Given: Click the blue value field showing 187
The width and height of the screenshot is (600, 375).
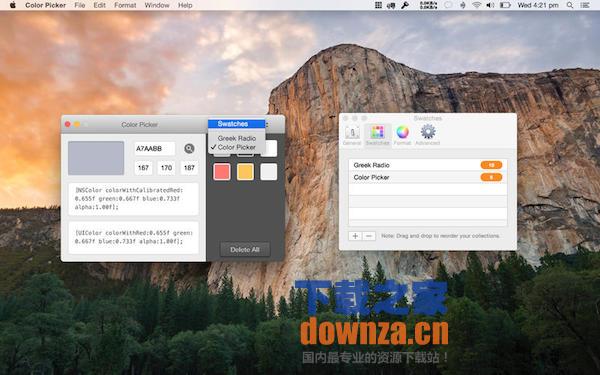Looking at the screenshot, I should point(189,168).
